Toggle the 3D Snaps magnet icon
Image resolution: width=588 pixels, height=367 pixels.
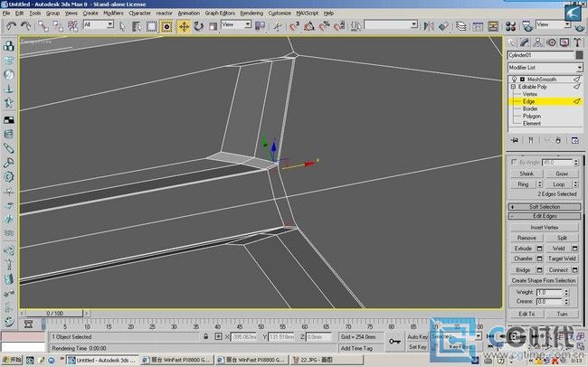tap(295, 26)
